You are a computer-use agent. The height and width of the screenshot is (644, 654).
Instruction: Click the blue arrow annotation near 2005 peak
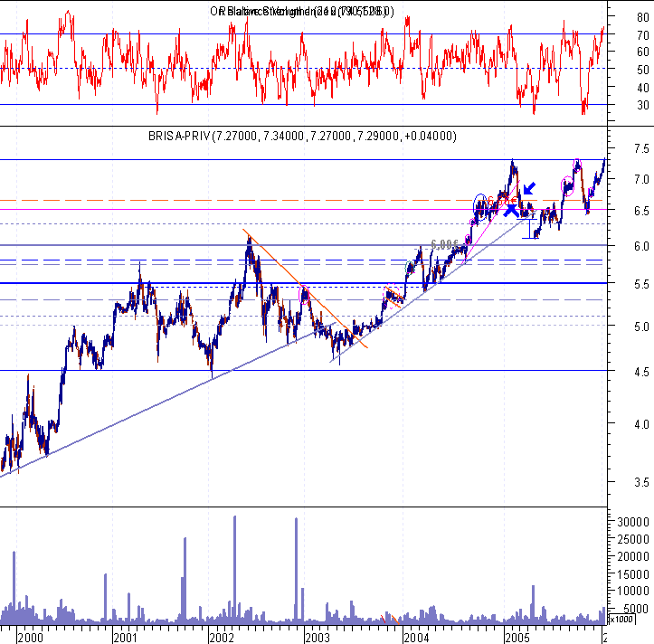tap(529, 188)
